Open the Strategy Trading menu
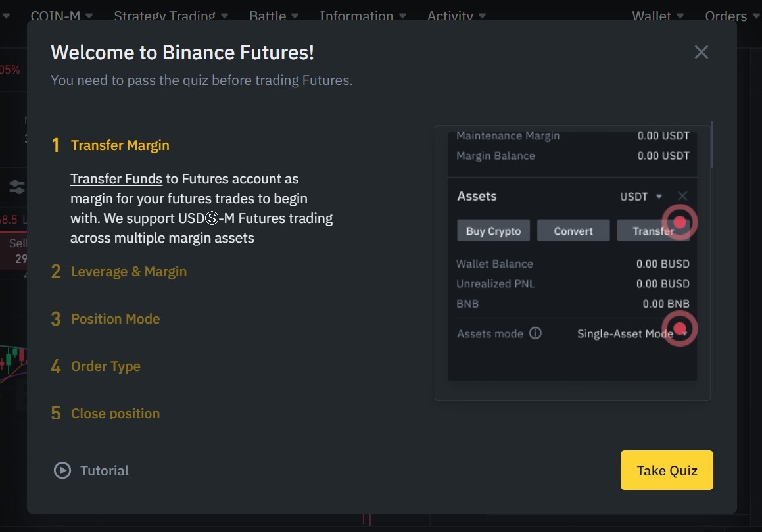Viewport: 762px width, 532px height. (x=171, y=16)
